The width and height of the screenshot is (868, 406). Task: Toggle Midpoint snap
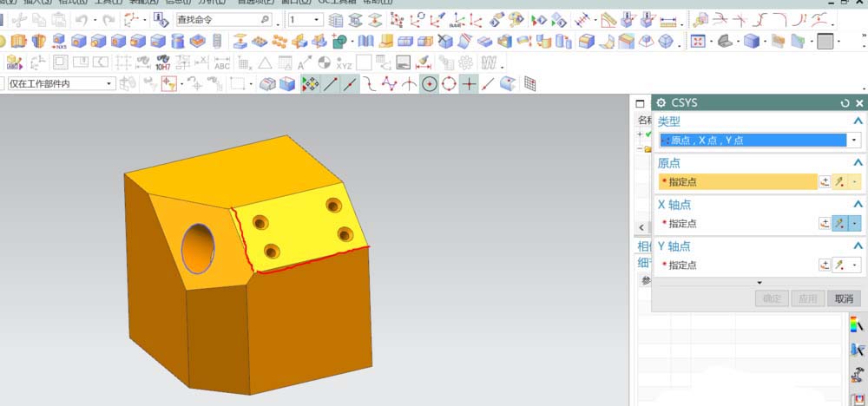(x=349, y=84)
